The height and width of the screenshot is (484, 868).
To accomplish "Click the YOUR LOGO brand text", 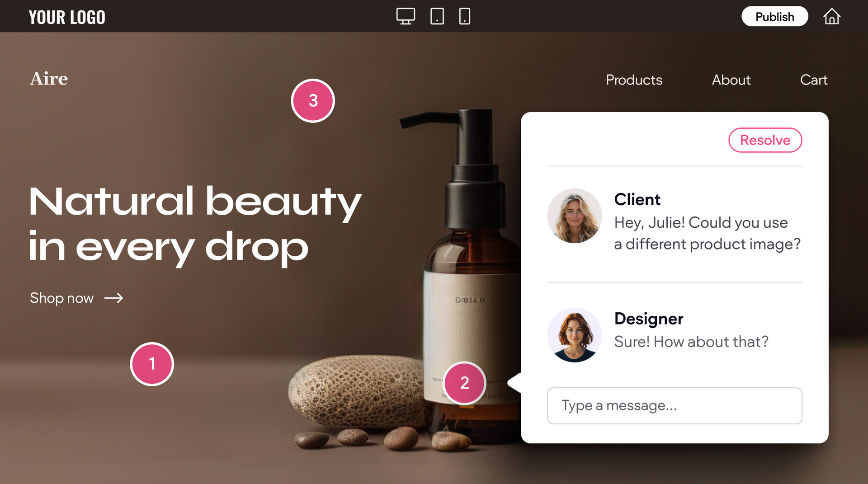I will (67, 17).
